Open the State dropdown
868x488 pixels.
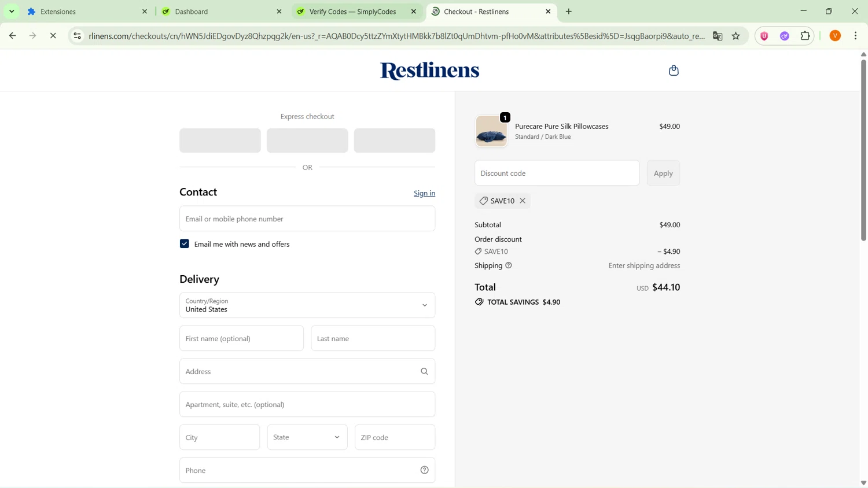[307, 438]
